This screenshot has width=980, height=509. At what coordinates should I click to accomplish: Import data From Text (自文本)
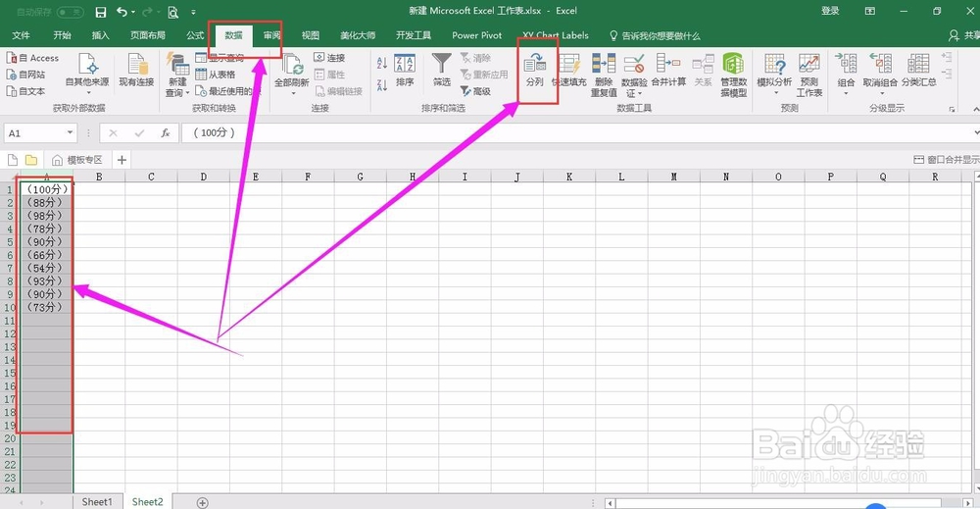pos(26,90)
